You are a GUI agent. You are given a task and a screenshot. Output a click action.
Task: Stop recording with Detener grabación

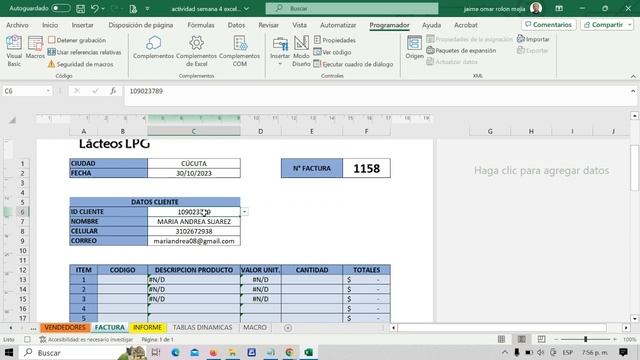coord(77,40)
